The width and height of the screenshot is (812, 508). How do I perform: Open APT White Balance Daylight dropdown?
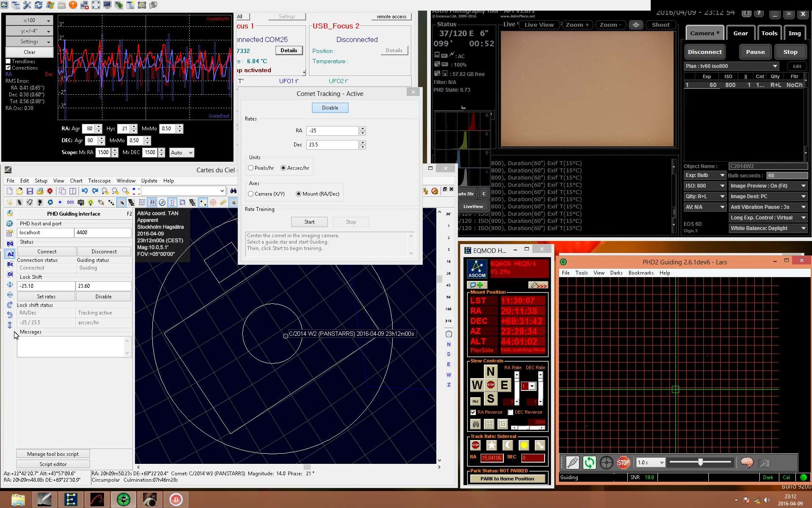click(x=768, y=228)
